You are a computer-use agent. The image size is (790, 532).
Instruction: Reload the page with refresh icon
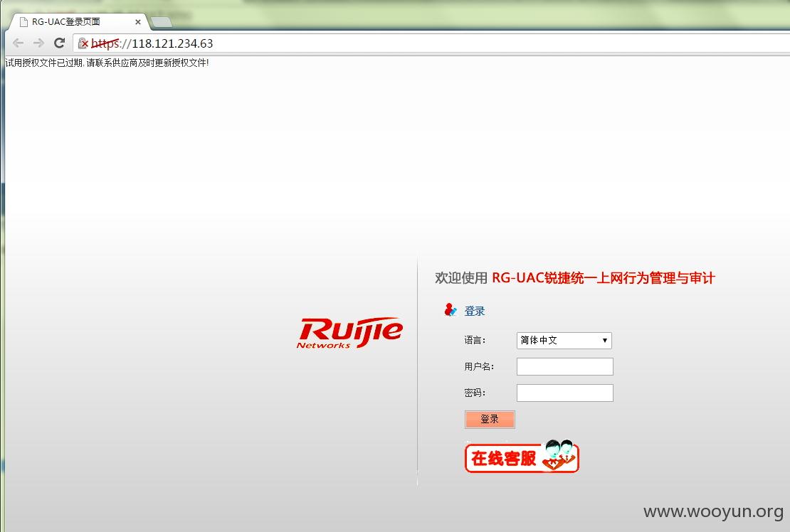click(x=60, y=43)
